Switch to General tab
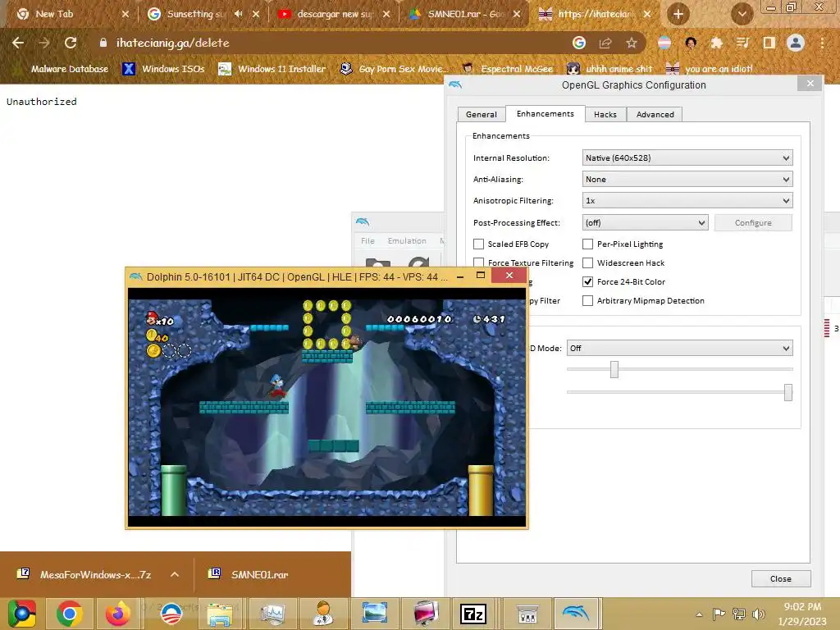The height and width of the screenshot is (630, 840). click(x=481, y=115)
